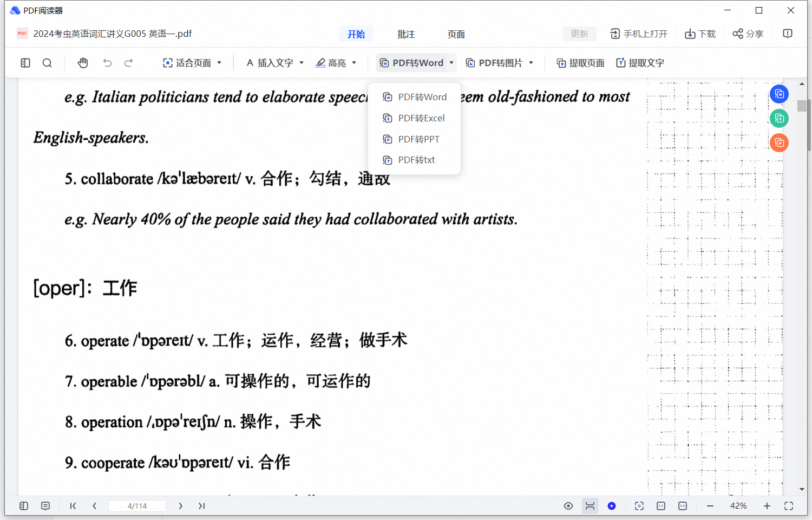The height and width of the screenshot is (520, 812).
Task: Expand the 插入文字 options dropdown
Action: tap(301, 62)
